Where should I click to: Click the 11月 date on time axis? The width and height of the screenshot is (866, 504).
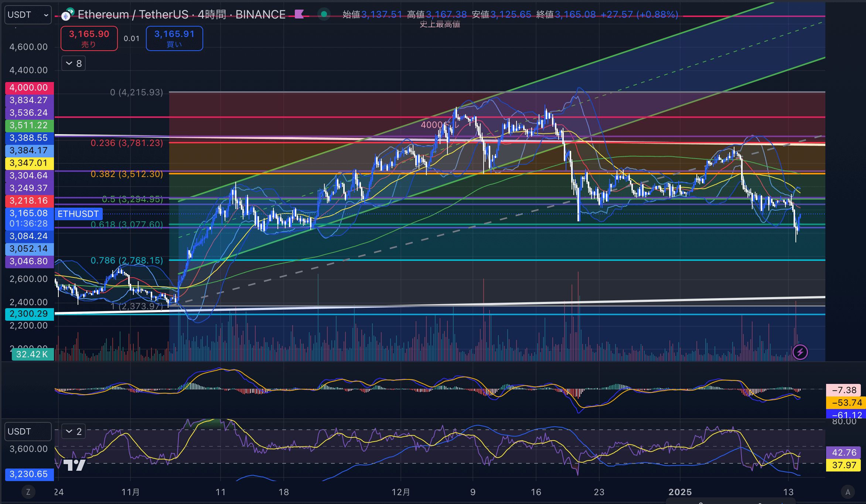tap(130, 492)
